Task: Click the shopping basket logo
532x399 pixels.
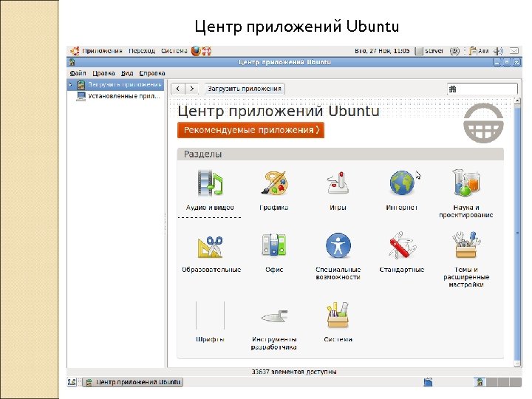Action: click(483, 123)
